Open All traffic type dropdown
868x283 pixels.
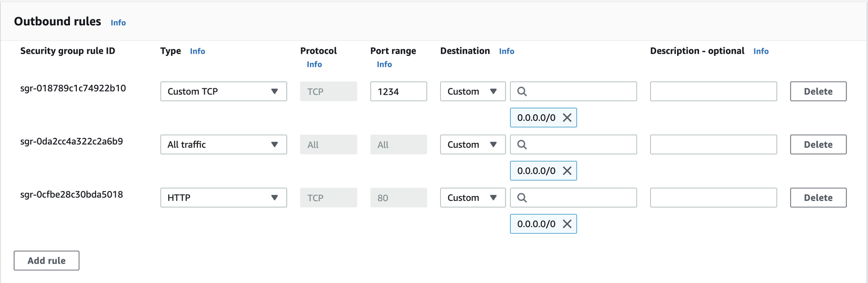click(x=223, y=145)
